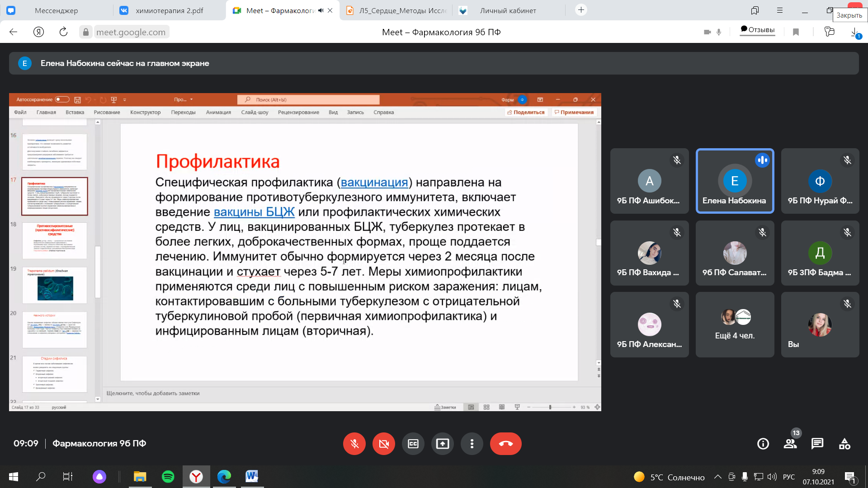
Task: Open Microsoft Edge from taskbar
Action: coord(224,477)
